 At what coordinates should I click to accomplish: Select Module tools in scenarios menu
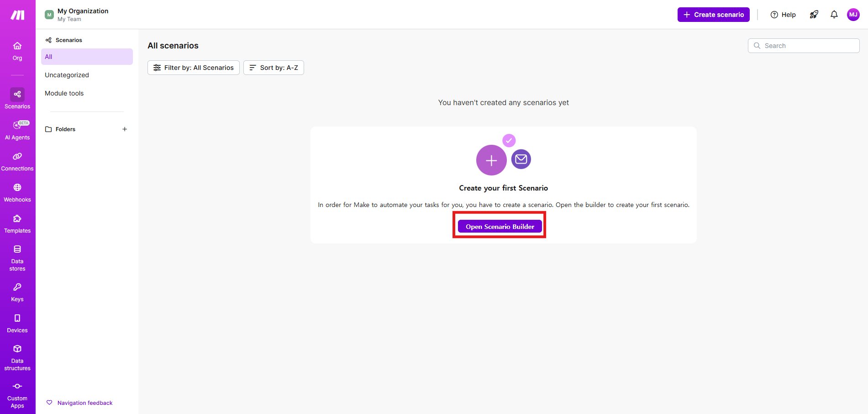tap(64, 93)
